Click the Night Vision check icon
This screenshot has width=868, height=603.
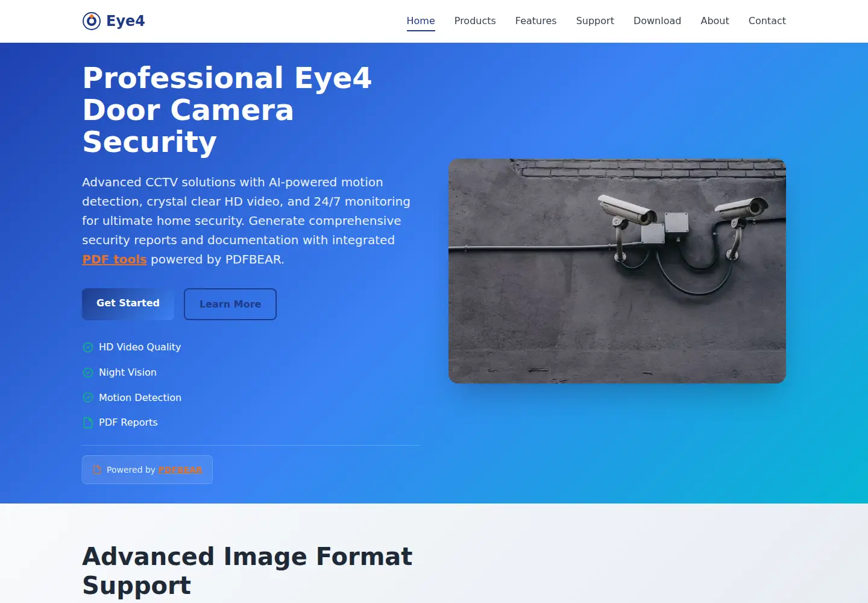(88, 373)
